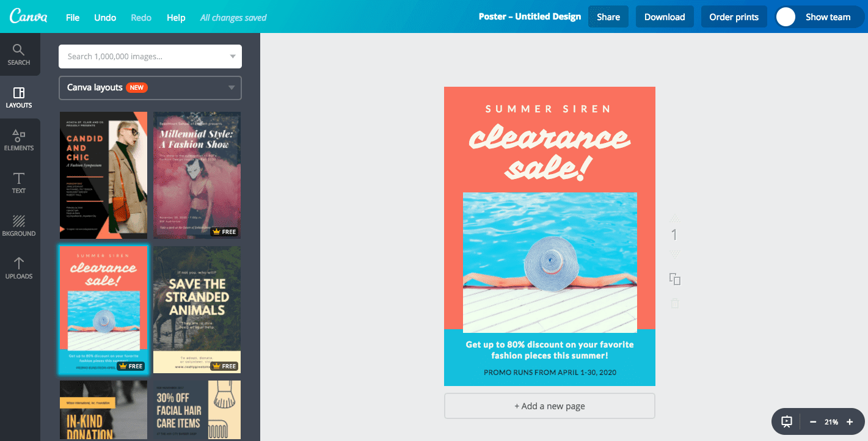Open the image search filter dropdown
Image resolution: width=868 pixels, height=441 pixels.
[x=233, y=56]
